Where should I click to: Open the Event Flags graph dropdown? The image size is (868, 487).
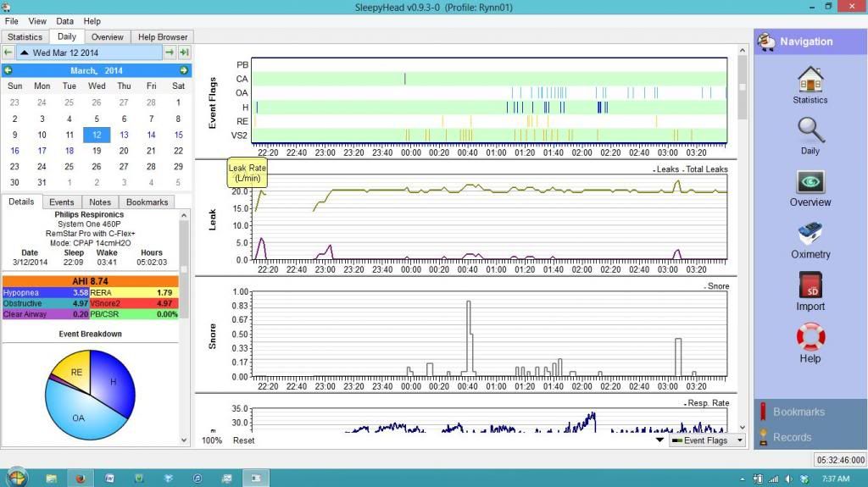(706, 440)
